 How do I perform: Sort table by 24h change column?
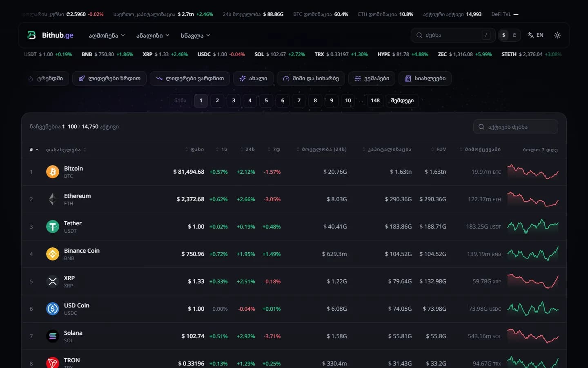247,150
